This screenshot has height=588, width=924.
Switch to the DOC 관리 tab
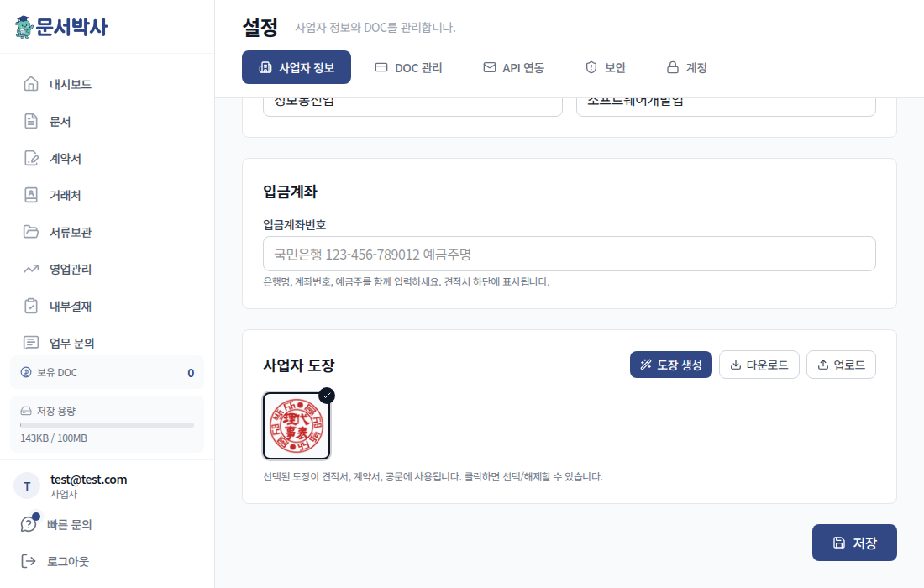click(408, 67)
